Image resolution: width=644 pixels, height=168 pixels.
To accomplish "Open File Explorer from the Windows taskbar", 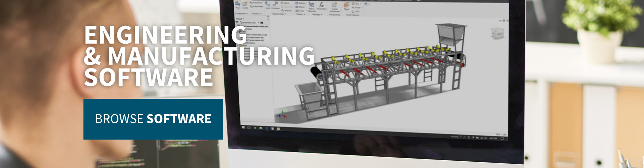I will click(x=261, y=128).
